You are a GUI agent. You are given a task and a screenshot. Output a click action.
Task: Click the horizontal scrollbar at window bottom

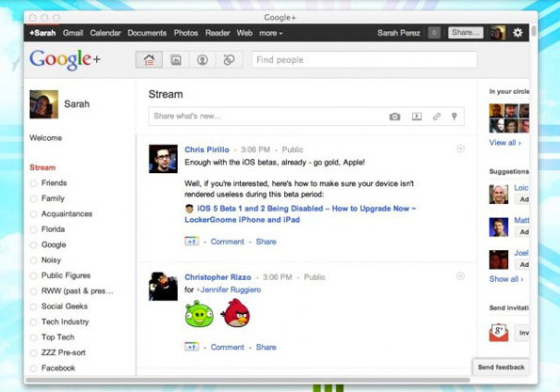(248, 380)
